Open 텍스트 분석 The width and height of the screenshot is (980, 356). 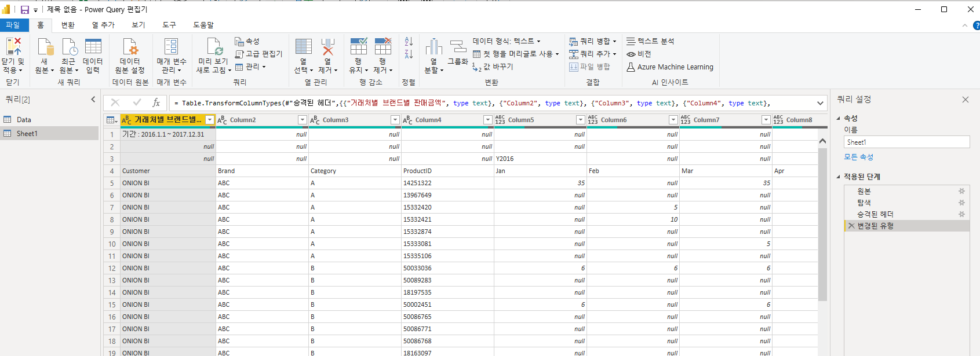coord(650,41)
